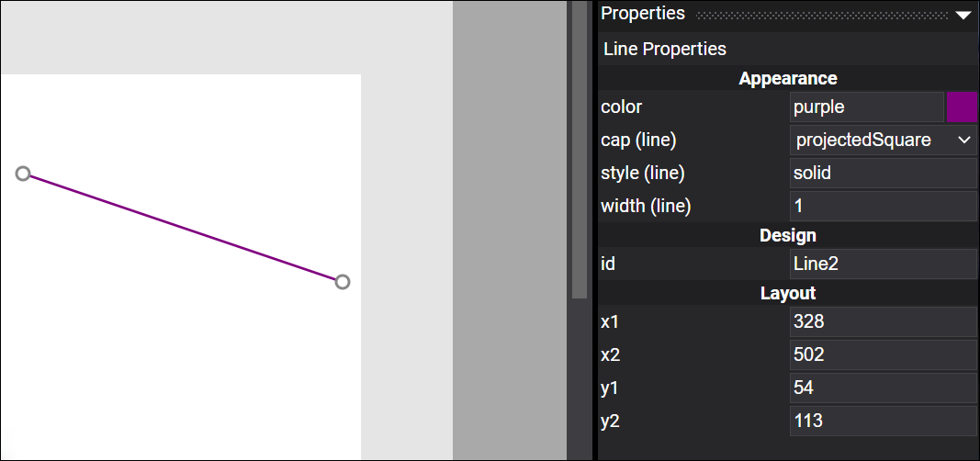Select the line's right endpoint handle
This screenshot has width=980, height=461.
click(343, 282)
